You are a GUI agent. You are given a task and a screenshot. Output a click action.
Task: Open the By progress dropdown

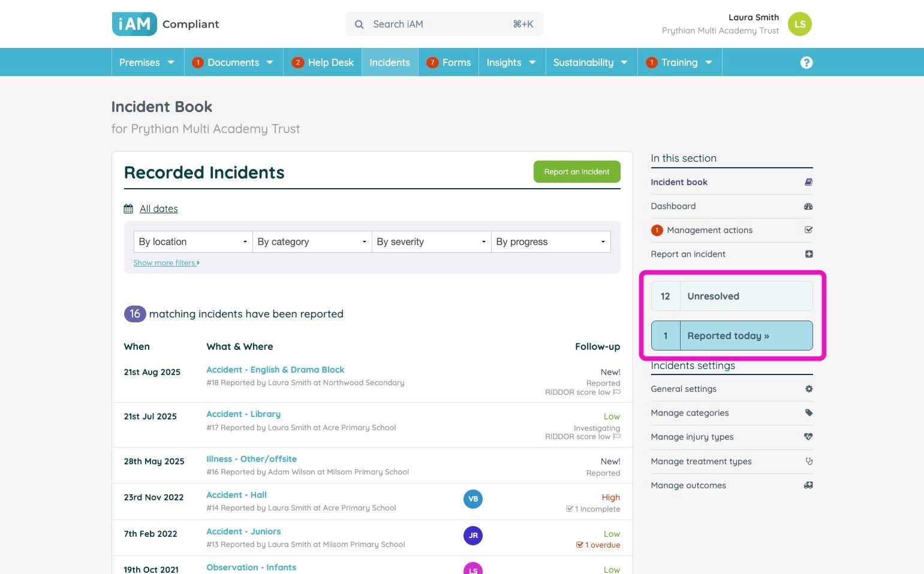(550, 241)
